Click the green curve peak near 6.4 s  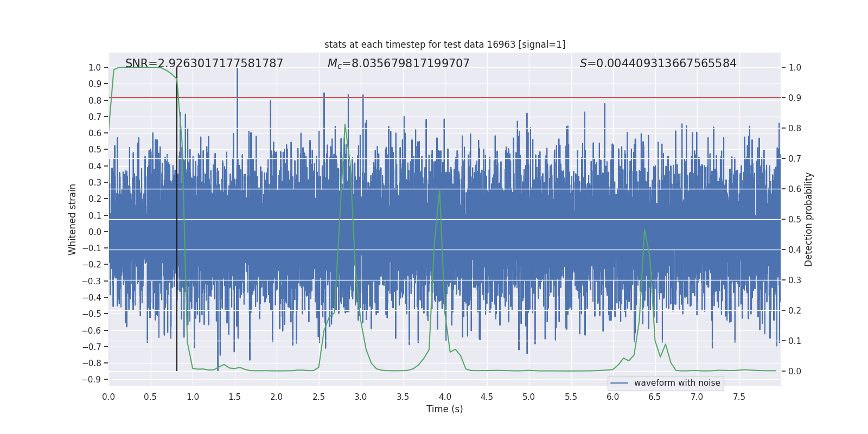tap(644, 229)
